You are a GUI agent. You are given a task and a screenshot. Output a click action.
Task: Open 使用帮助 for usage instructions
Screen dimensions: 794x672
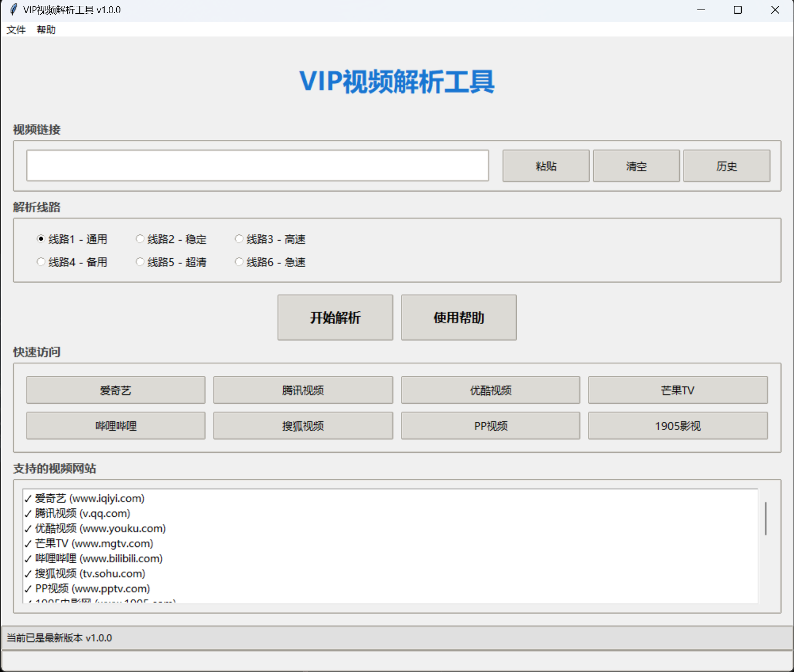pos(459,317)
